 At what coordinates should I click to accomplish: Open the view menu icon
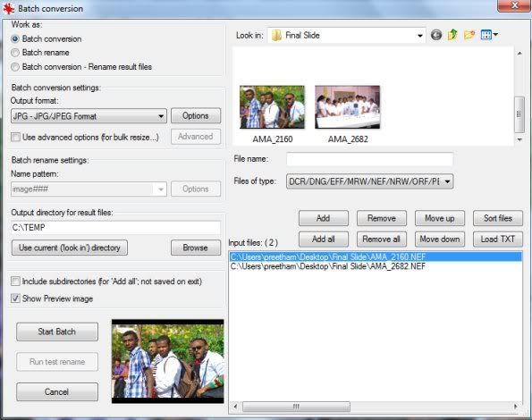click(x=489, y=35)
